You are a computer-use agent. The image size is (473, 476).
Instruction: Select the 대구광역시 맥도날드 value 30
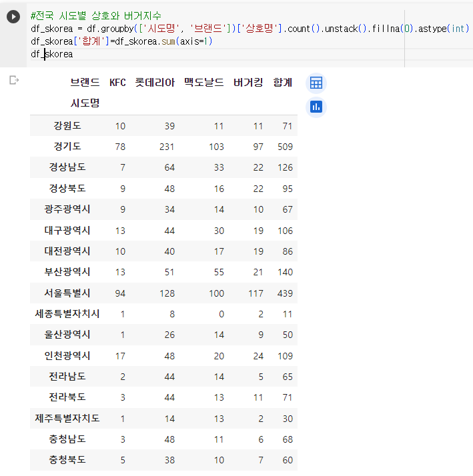click(x=219, y=231)
